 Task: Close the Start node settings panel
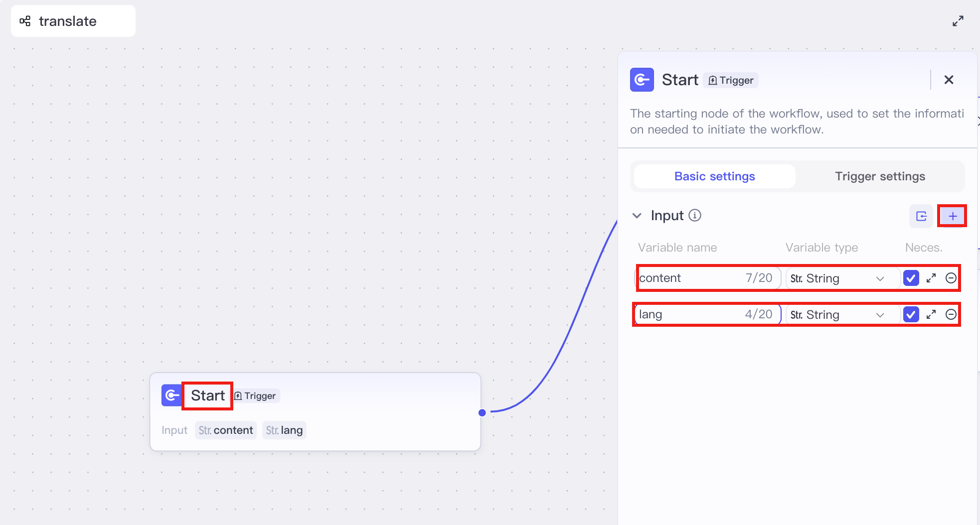coord(949,80)
